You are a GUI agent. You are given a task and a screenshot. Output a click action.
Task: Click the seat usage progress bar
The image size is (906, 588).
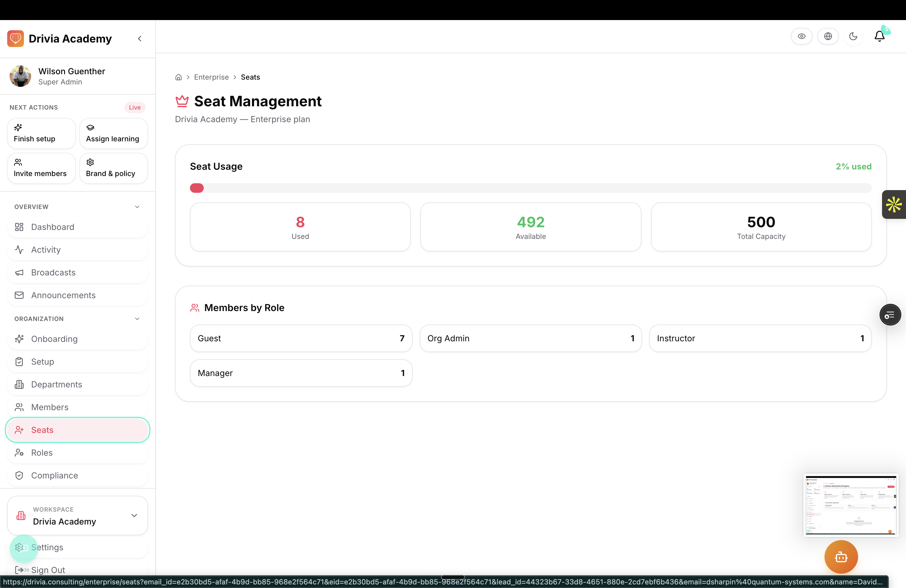tap(531, 188)
